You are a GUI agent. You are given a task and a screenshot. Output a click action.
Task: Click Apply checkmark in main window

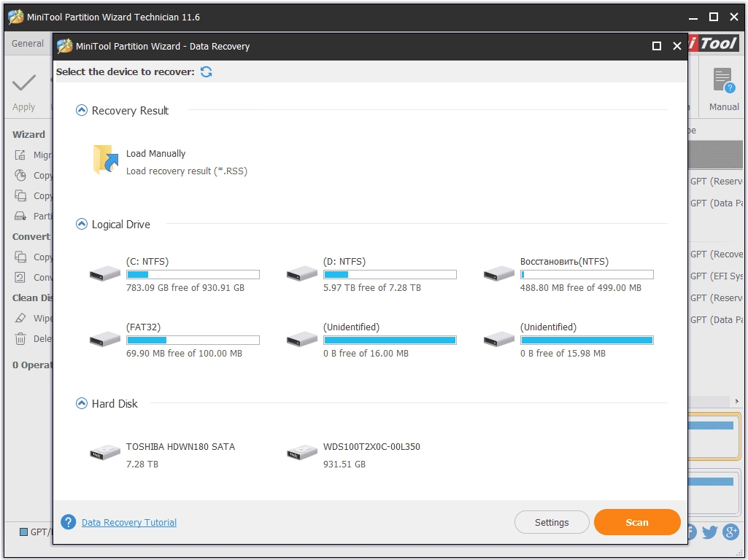tap(24, 83)
